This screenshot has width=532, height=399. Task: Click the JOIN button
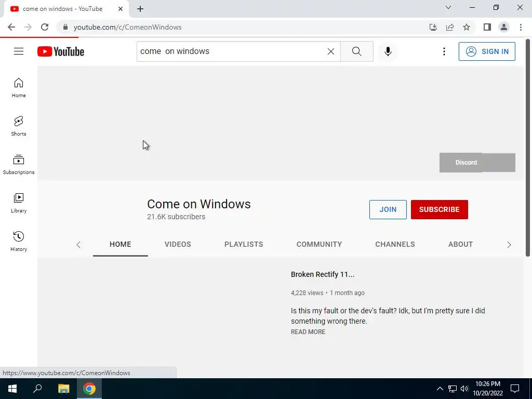[x=388, y=210]
